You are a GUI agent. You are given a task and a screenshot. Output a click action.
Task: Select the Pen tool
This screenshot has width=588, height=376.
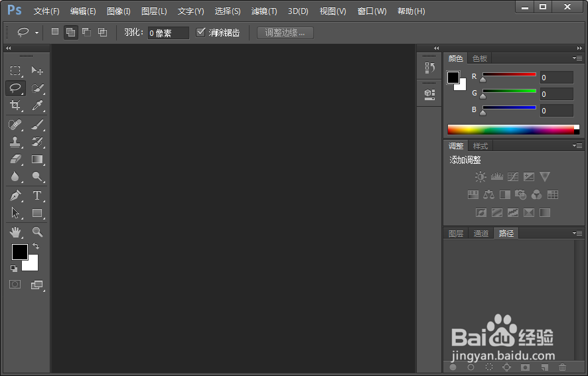click(15, 196)
